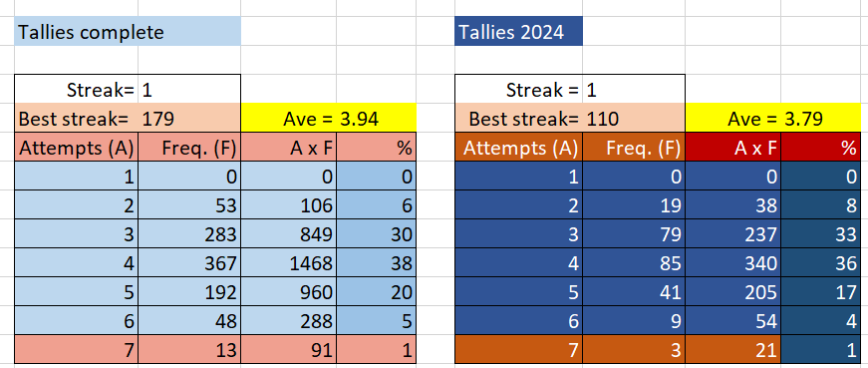Select the yellow 'Ave = 3.79' cell
This screenshot has width=868, height=368.
(773, 118)
